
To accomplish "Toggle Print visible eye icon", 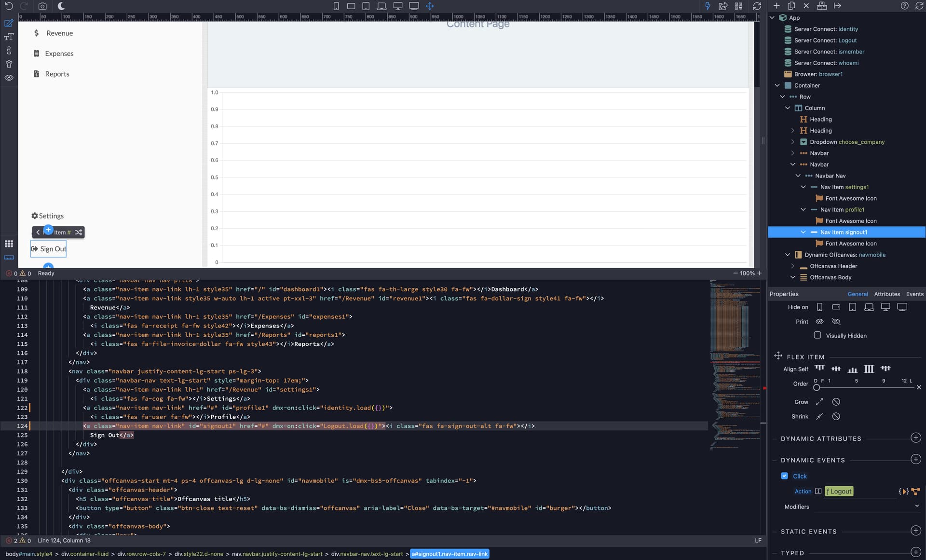I will coord(819,321).
